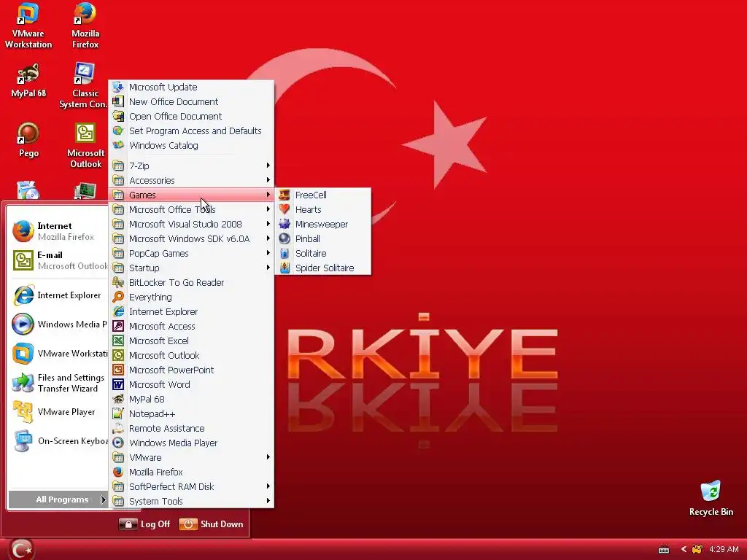The width and height of the screenshot is (747, 560).
Task: Open Internet Explorer from Start menu left pane
Action: [x=58, y=295]
